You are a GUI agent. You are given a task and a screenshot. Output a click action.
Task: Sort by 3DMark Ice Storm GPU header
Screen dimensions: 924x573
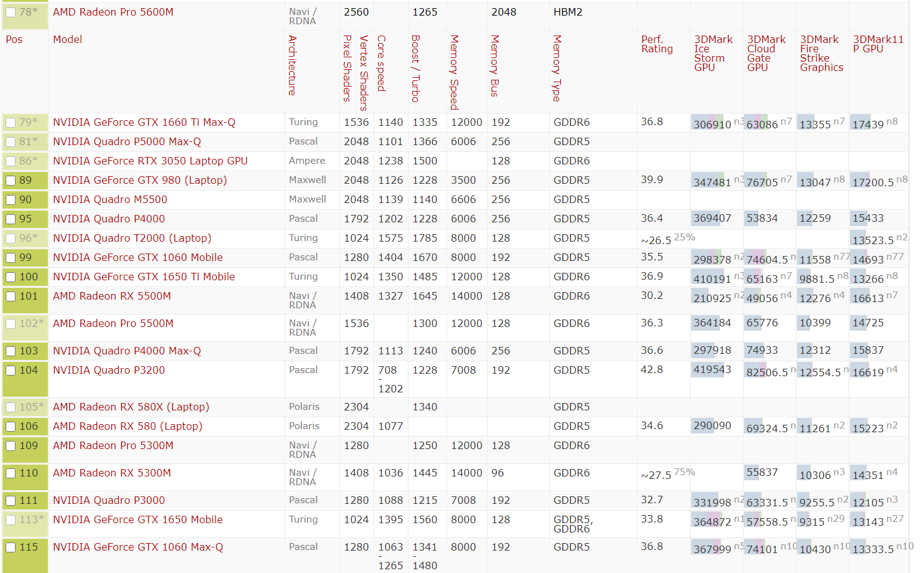(714, 54)
